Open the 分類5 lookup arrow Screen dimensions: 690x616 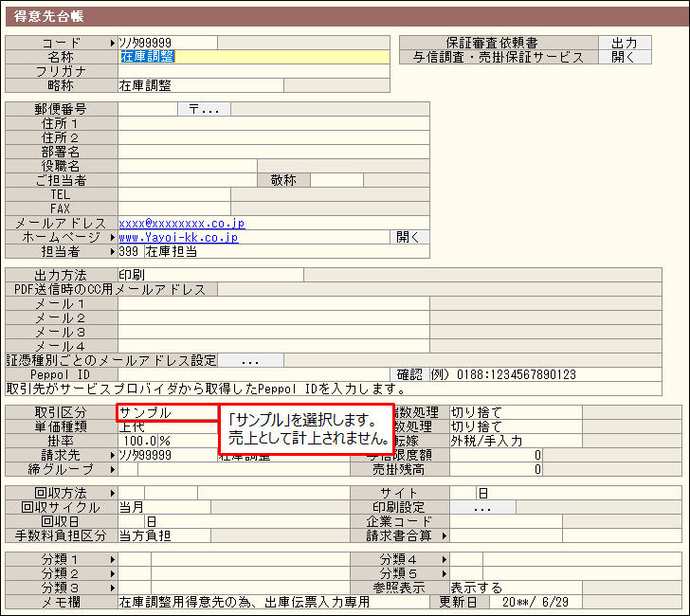pos(445,573)
